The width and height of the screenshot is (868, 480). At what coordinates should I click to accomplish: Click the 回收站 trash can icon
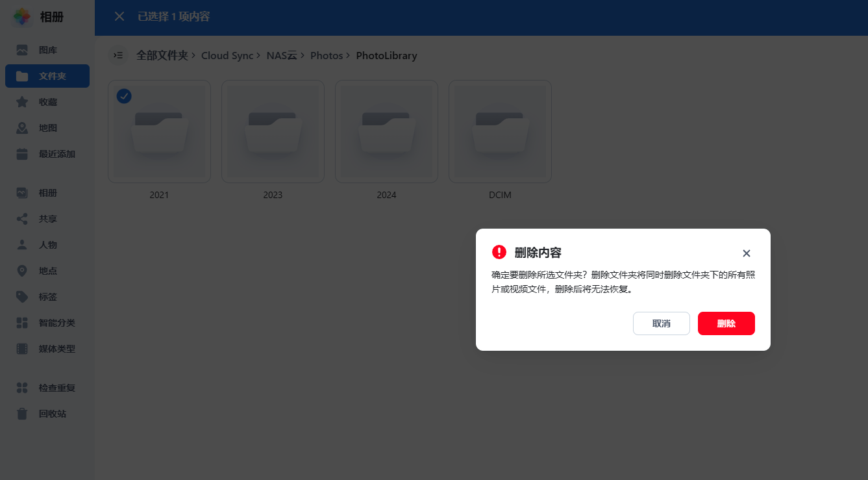[22, 414]
